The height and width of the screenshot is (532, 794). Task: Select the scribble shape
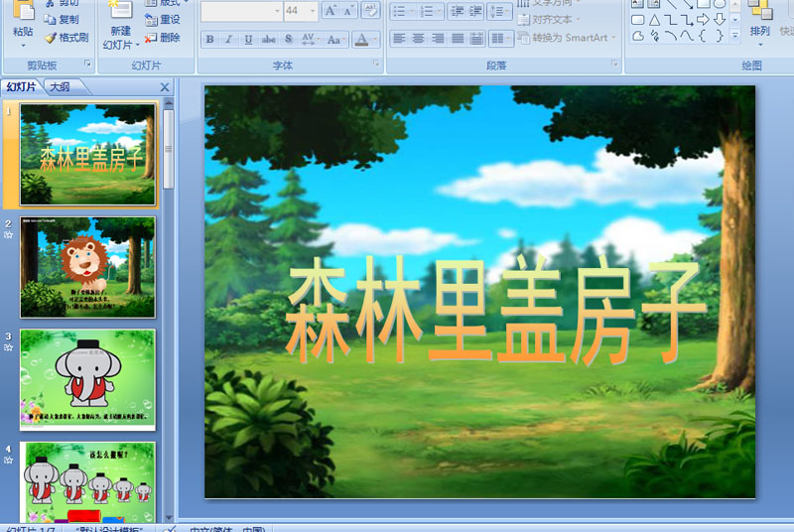654,36
